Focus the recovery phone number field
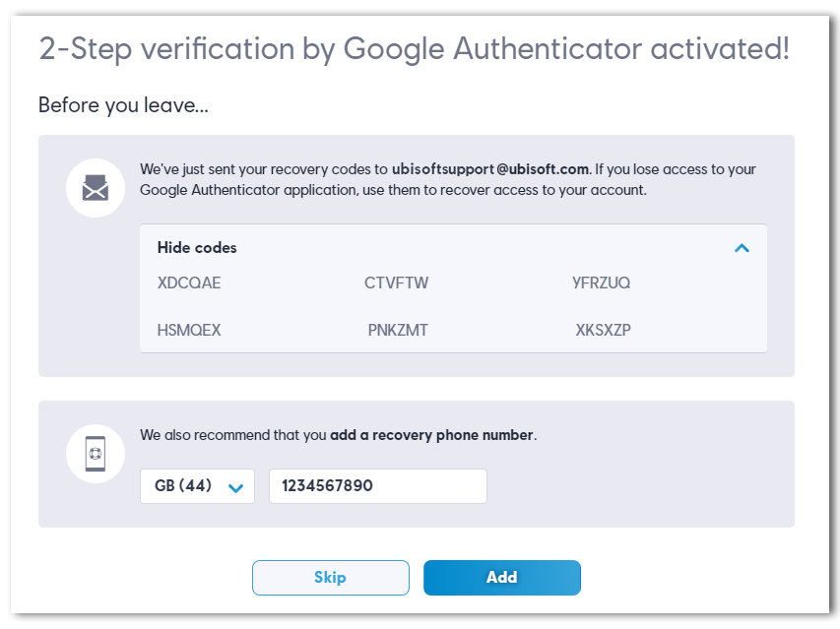 coord(378,486)
